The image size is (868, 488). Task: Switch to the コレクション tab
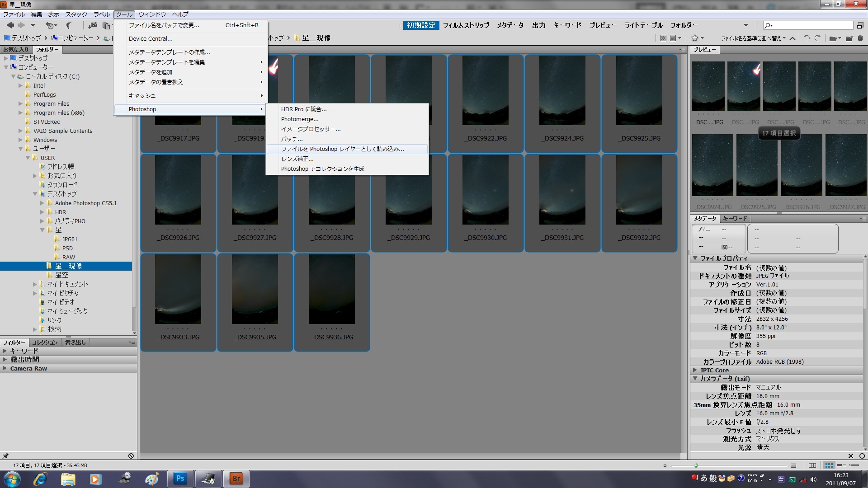tap(45, 342)
